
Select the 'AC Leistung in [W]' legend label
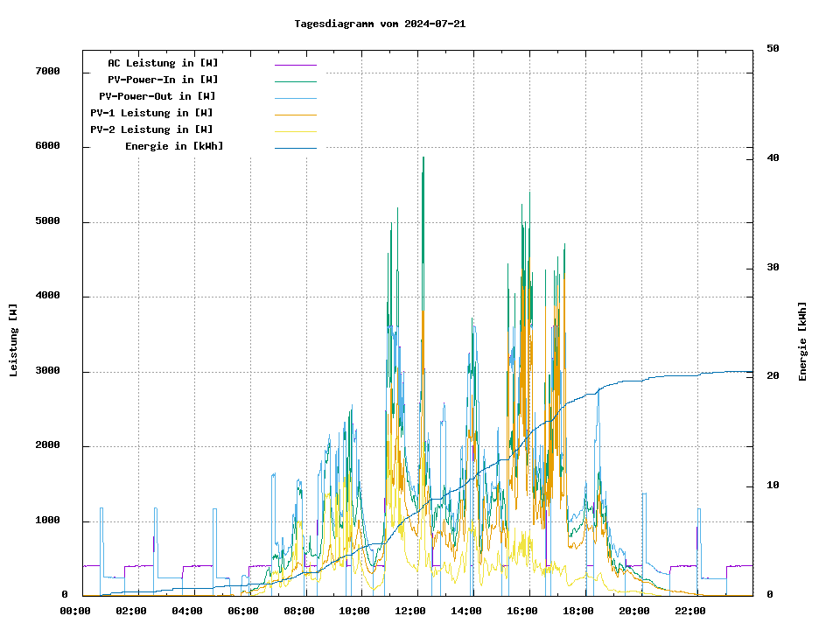163,63
